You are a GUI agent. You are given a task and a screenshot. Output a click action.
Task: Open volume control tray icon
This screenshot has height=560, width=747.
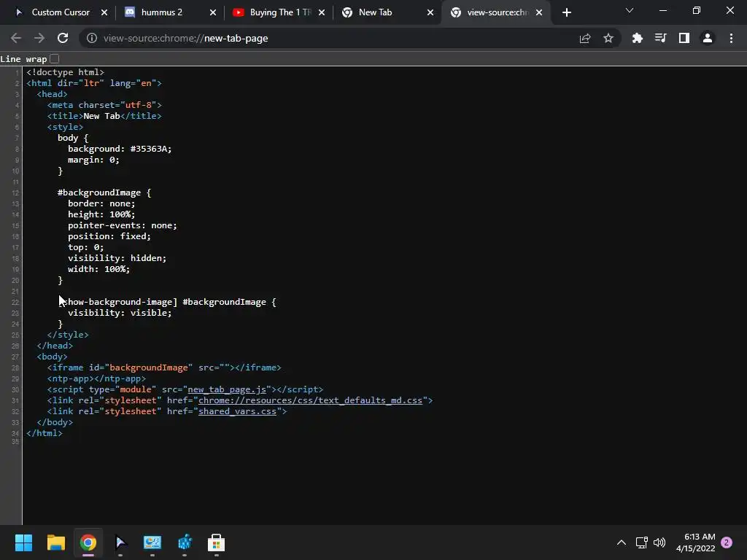coord(659,542)
